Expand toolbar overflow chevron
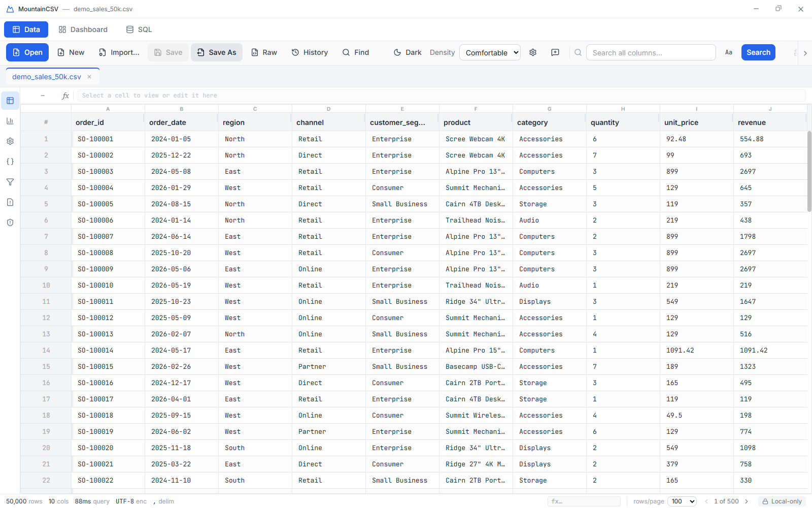This screenshot has width=812, height=508. point(805,53)
